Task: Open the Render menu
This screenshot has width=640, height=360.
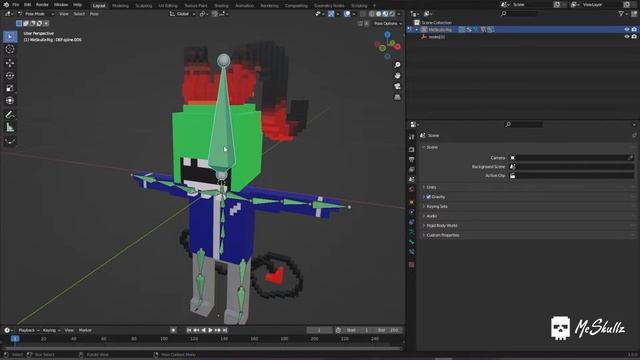Action: pos(42,5)
